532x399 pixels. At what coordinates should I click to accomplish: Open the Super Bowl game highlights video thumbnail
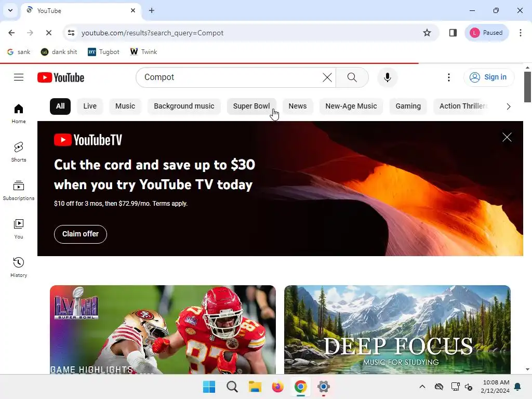[163, 329]
